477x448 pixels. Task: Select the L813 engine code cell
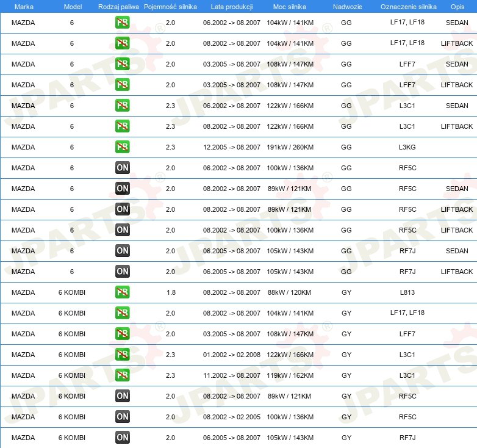point(407,292)
